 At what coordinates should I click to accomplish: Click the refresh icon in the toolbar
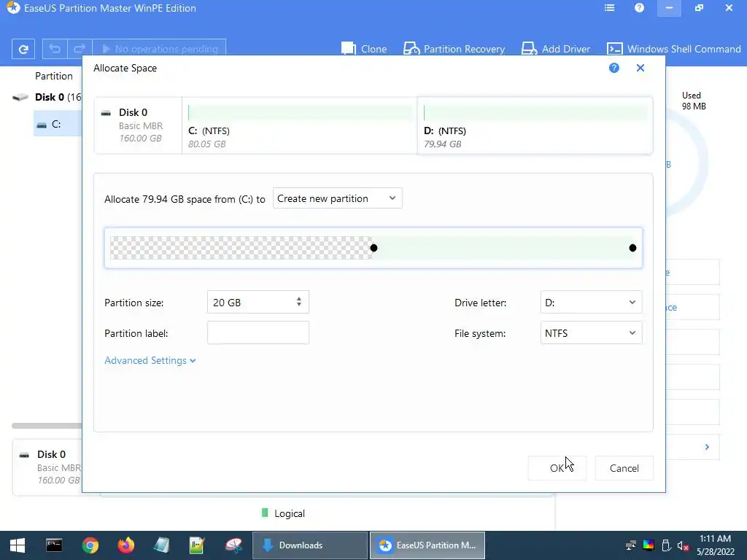coord(23,49)
